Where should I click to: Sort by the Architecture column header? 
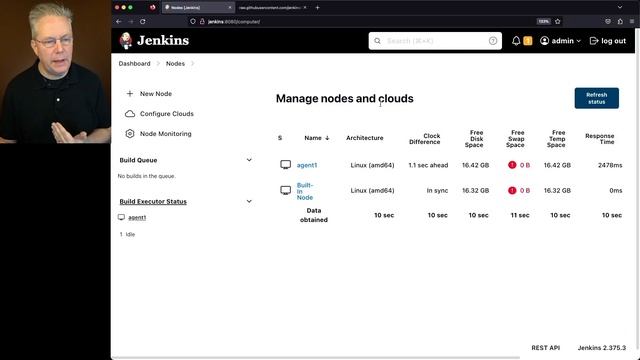364,138
